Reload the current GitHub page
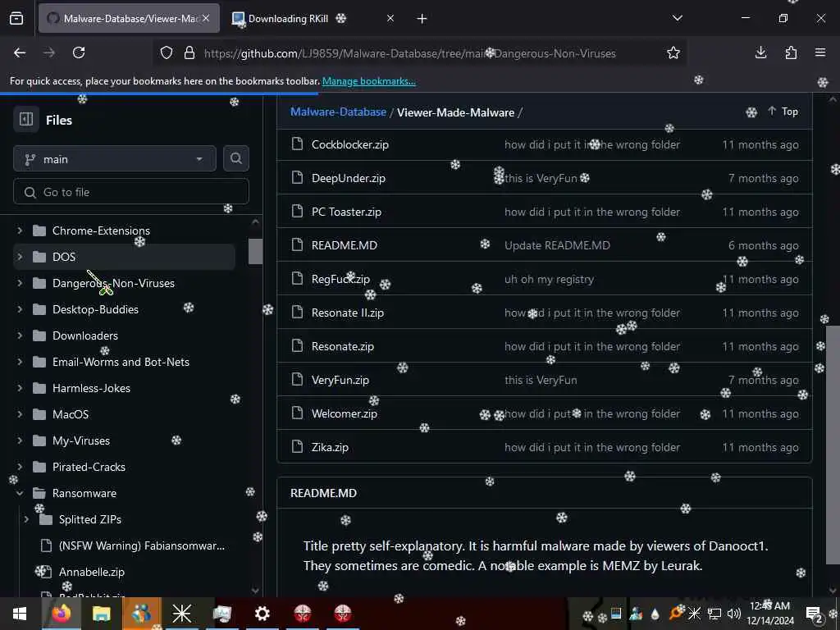 [79, 52]
